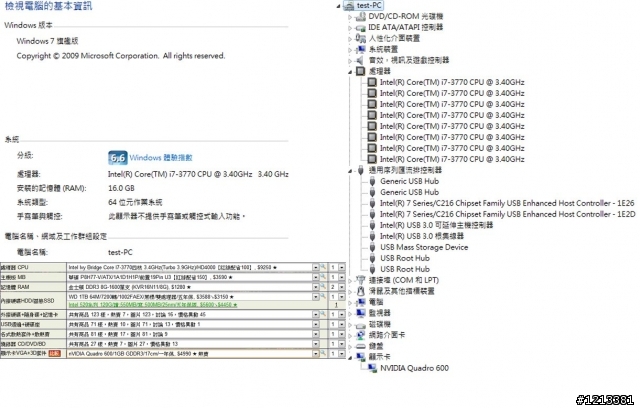Click the 通用序列匯流排控制器 USB plug icon
Image resolution: width=640 pixels, height=408 pixels.
tap(360, 170)
